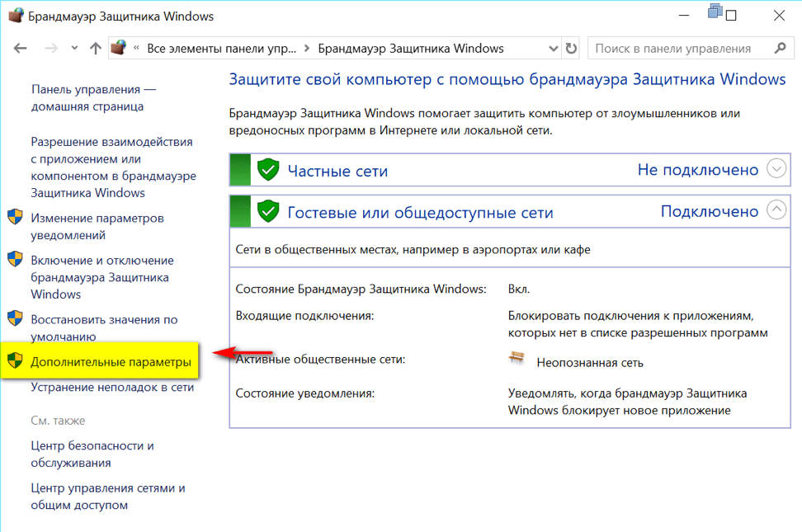Go up one level with Up arrow
Viewport: 802px width, 532px height.
pyautogui.click(x=96, y=49)
